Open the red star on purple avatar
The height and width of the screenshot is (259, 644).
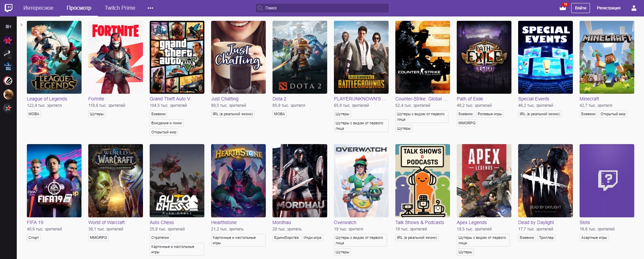click(x=8, y=41)
